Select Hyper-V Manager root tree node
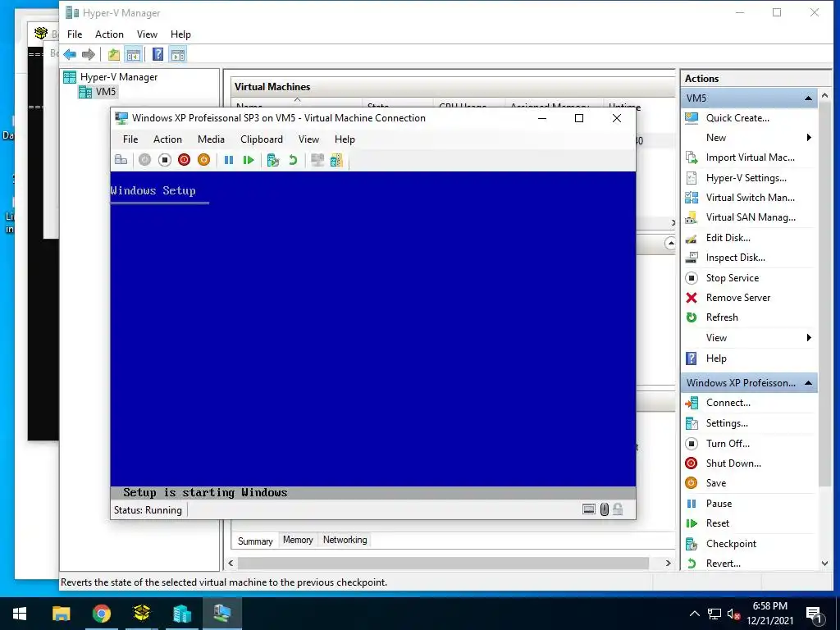840x630 pixels. (111, 76)
